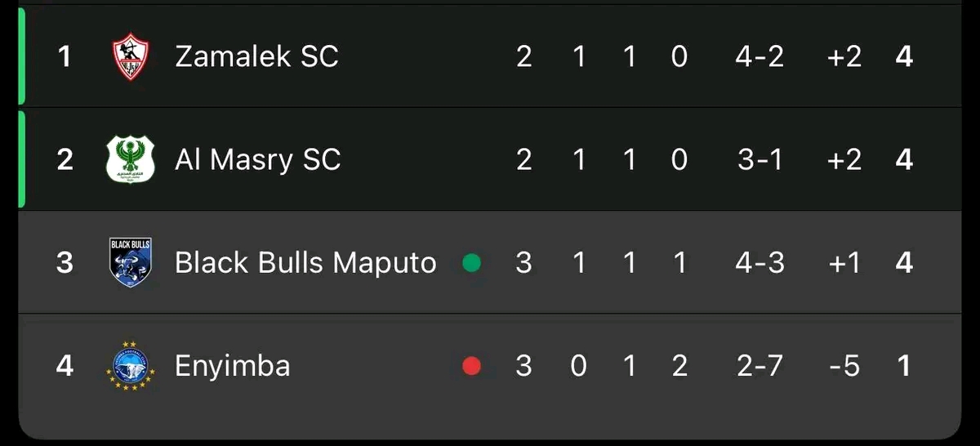Viewport: 980px width, 446px height.
Task: Select Black Bulls Maputo team name
Action: pos(305,262)
